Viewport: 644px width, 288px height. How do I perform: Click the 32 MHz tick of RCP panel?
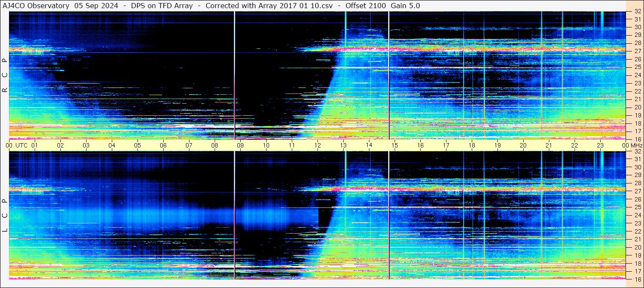637,12
